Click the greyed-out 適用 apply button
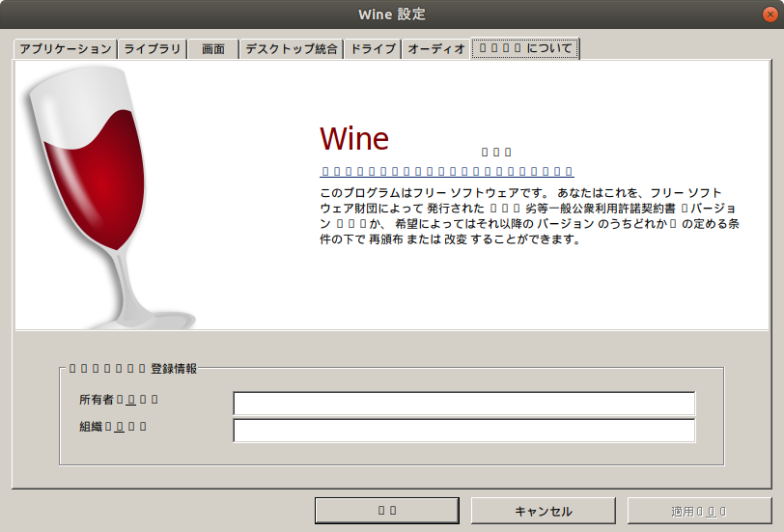 (699, 511)
